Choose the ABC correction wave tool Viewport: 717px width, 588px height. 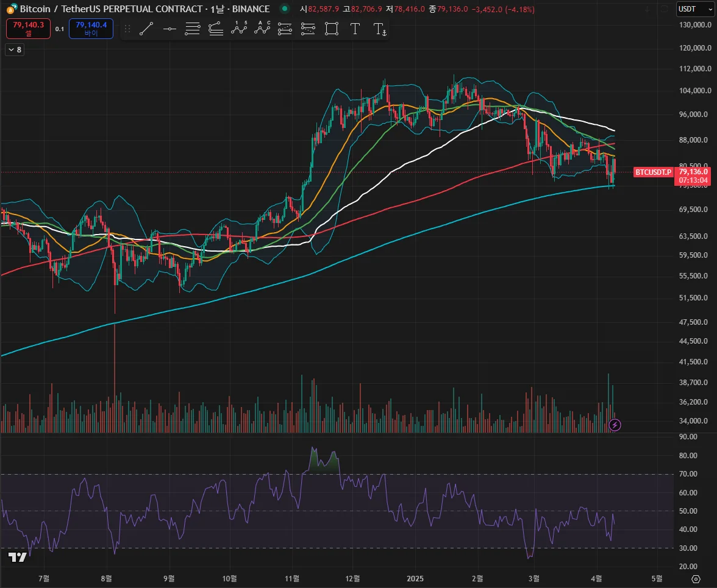point(262,29)
